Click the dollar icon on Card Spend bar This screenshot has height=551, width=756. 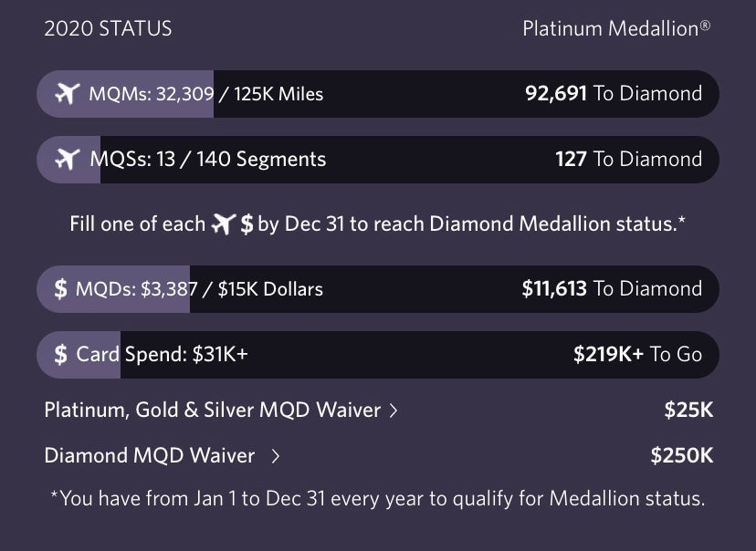tap(60, 355)
